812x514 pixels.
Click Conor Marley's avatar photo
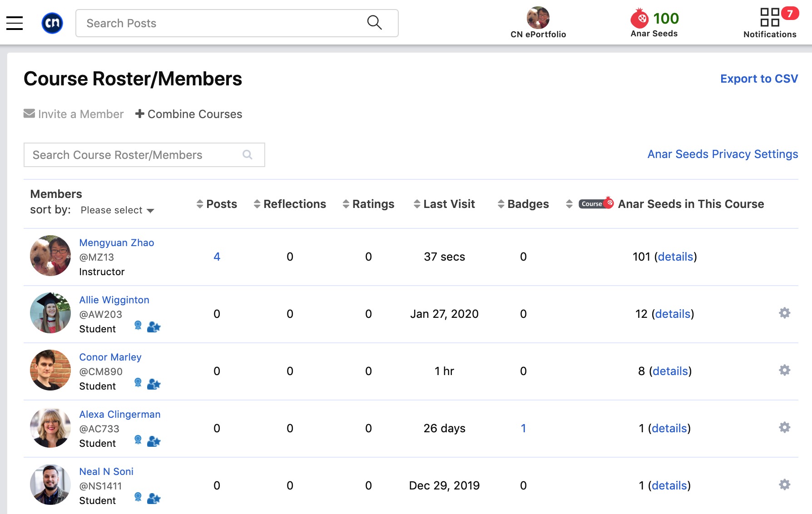(x=50, y=370)
